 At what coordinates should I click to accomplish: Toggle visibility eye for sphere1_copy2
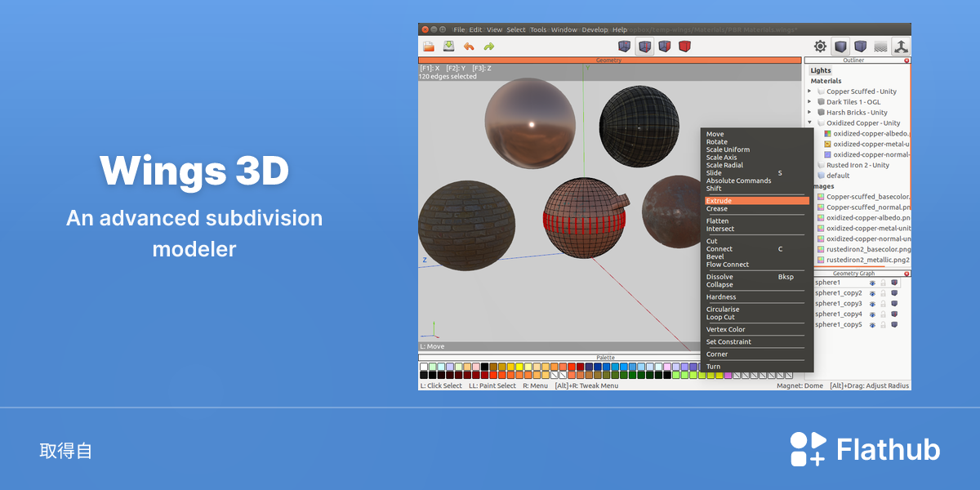[x=872, y=293]
